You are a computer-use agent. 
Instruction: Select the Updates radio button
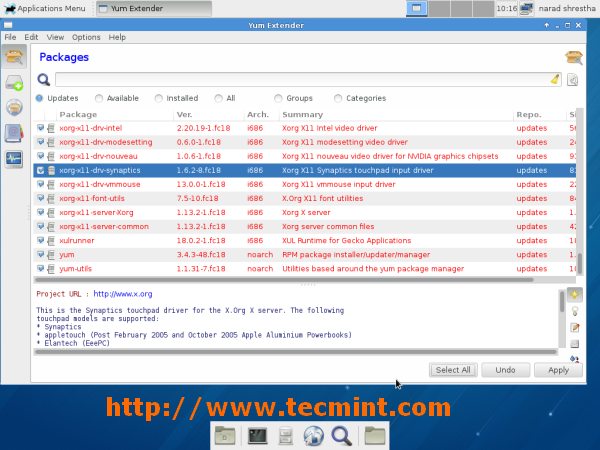(39, 98)
